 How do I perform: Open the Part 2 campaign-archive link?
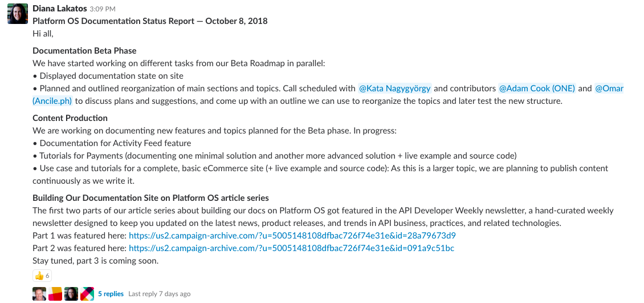coord(291,248)
